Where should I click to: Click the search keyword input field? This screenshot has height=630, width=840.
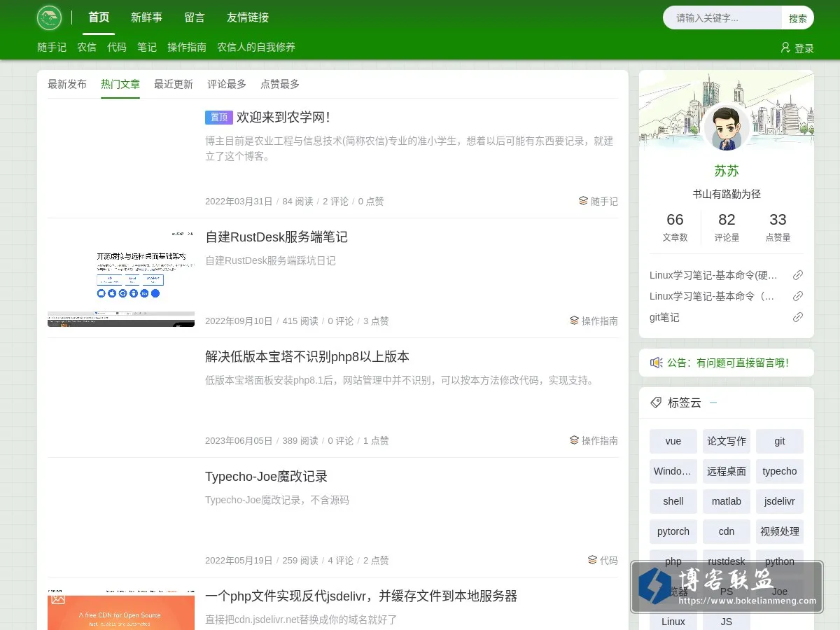coord(722,18)
